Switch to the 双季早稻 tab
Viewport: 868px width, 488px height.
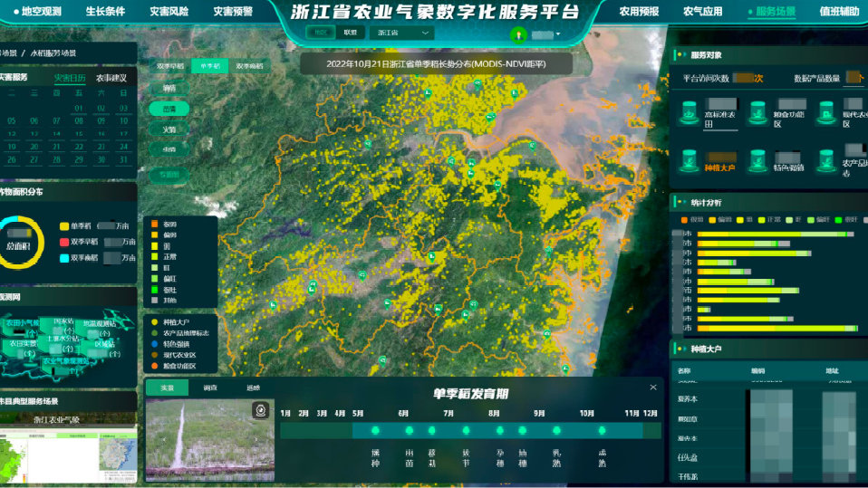click(x=170, y=66)
